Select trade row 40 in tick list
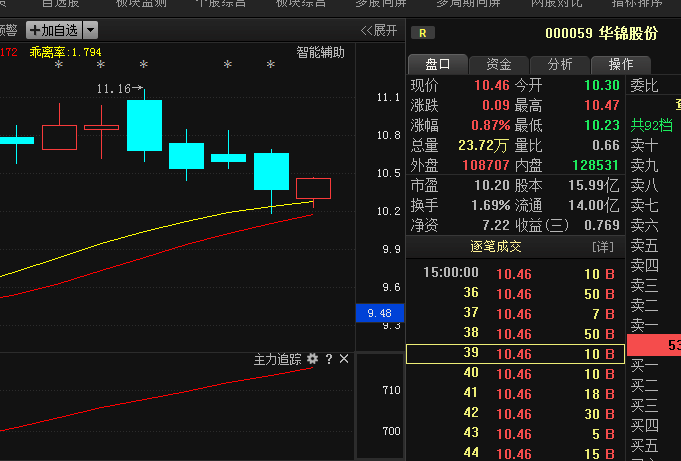The image size is (681, 461). 515,374
